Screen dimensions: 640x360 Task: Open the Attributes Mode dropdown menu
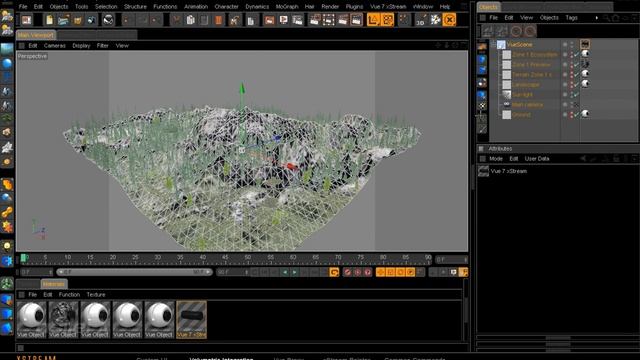pyautogui.click(x=496, y=159)
